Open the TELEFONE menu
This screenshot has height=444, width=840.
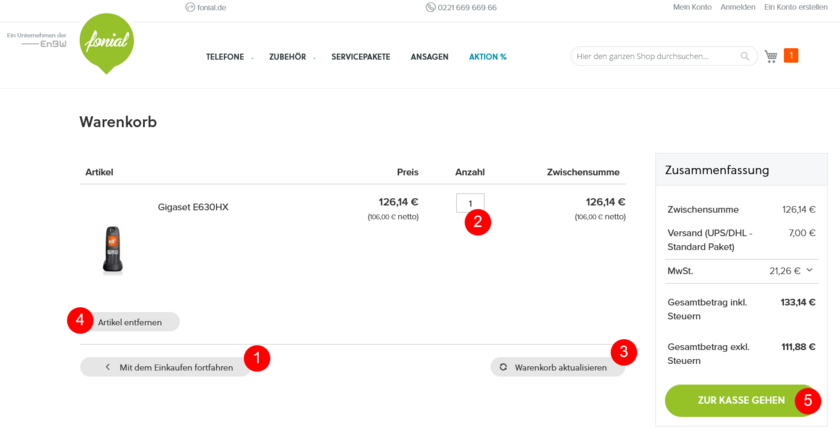(225, 57)
